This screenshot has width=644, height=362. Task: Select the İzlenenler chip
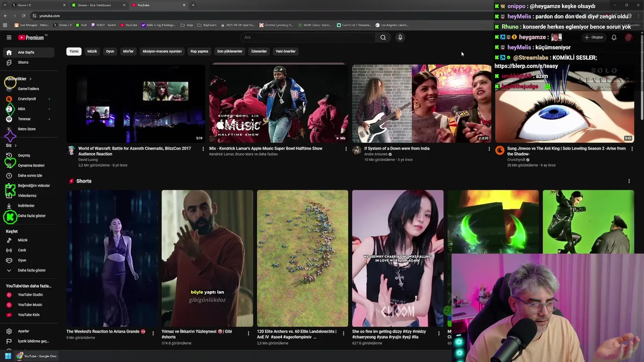coord(259,51)
